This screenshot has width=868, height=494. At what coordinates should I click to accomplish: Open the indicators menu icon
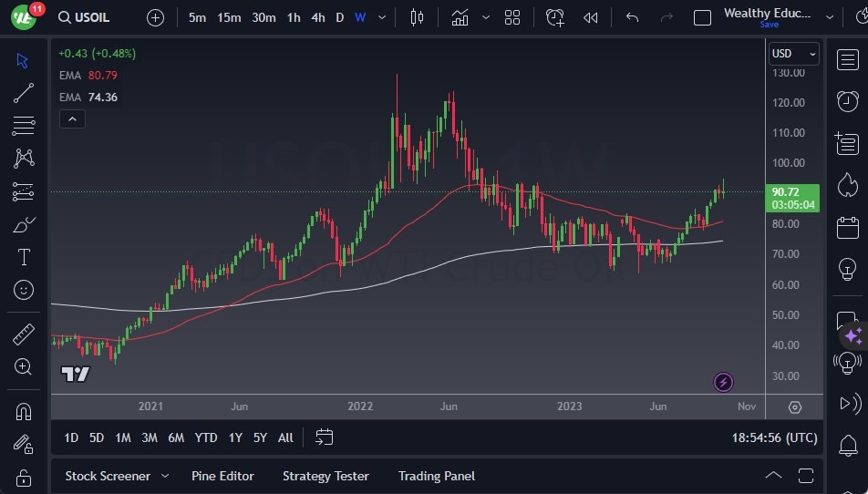[460, 17]
